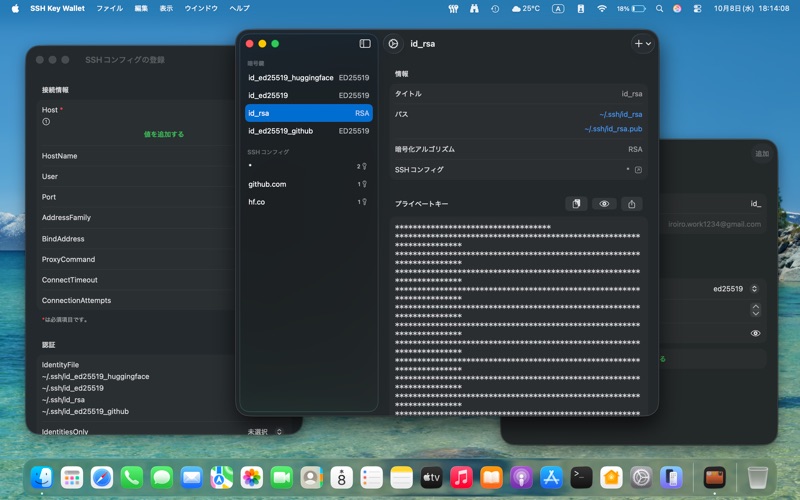Screen dimensions: 800x500
Task: Click the ProxyCommand row in config window
Action: (x=138, y=260)
